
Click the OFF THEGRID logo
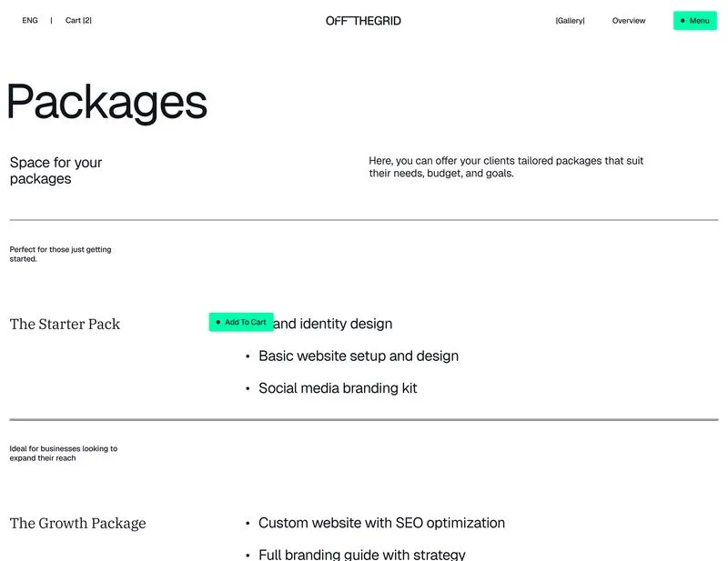click(363, 21)
